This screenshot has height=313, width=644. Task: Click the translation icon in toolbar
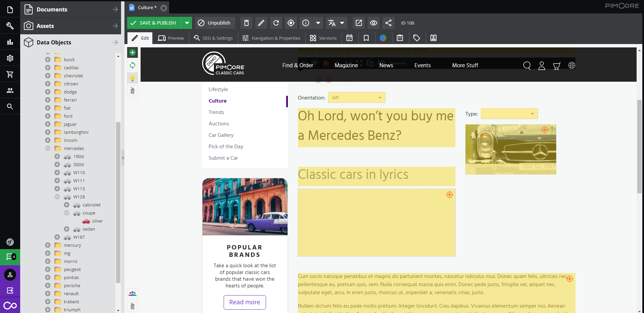click(332, 23)
